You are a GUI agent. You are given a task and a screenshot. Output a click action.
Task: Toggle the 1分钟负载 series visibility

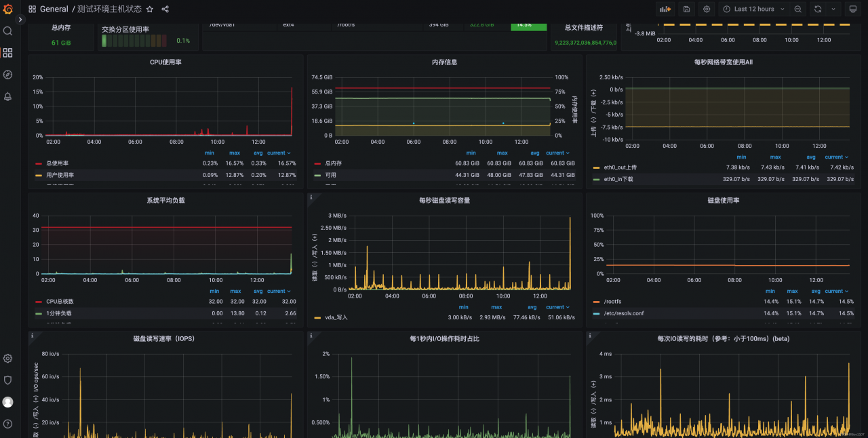click(x=58, y=313)
